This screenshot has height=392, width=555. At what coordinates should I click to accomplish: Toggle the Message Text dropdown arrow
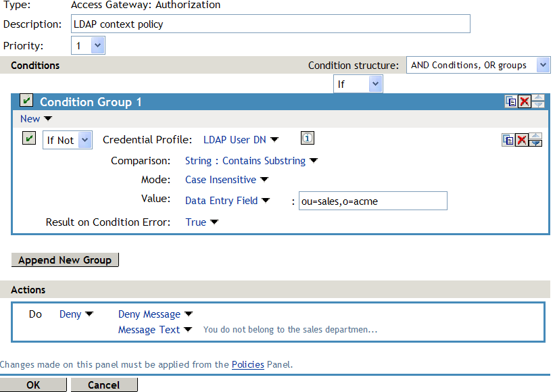point(188,330)
